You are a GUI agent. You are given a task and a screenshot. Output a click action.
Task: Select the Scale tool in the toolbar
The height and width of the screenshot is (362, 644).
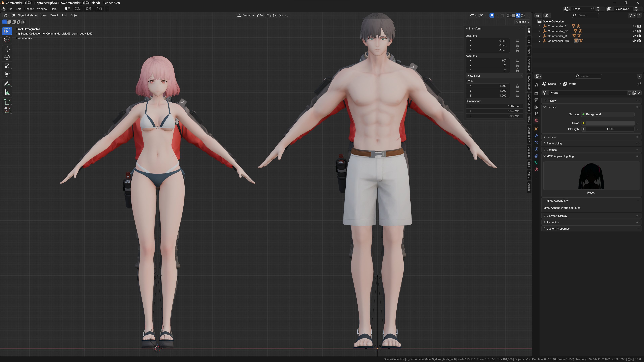pos(7,66)
